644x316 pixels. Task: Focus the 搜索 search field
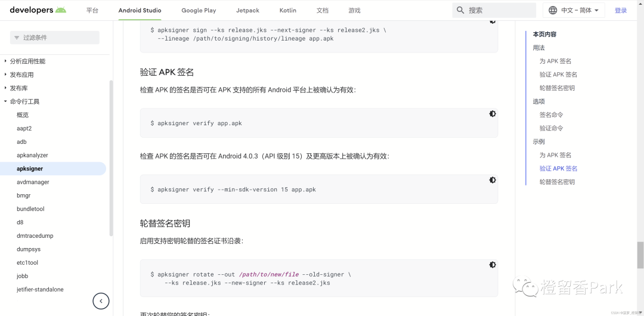point(494,10)
